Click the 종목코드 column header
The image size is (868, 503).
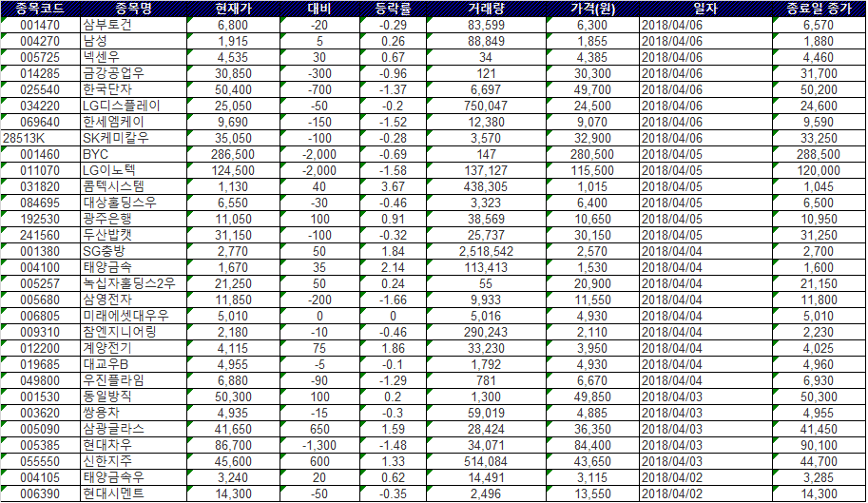pyautogui.click(x=40, y=9)
